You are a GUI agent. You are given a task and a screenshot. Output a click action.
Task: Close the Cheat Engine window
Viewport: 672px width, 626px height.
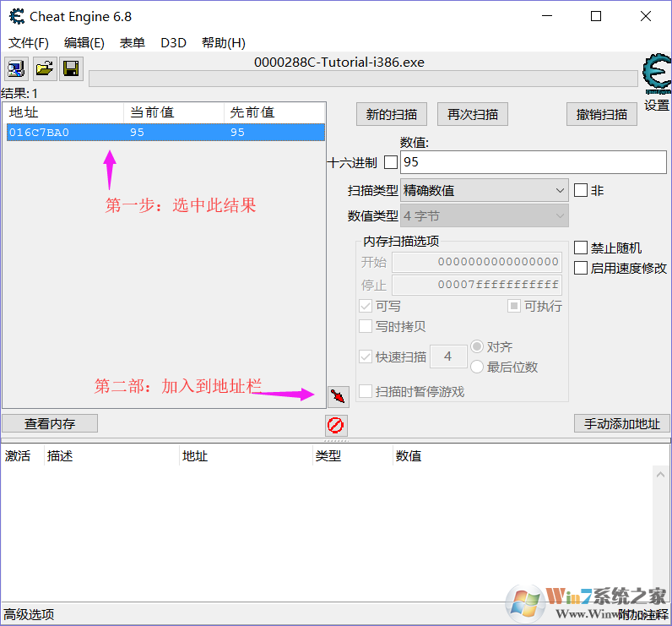646,16
